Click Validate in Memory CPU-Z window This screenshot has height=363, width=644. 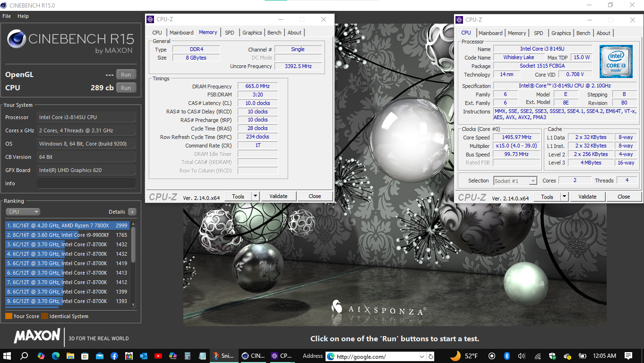point(278,196)
